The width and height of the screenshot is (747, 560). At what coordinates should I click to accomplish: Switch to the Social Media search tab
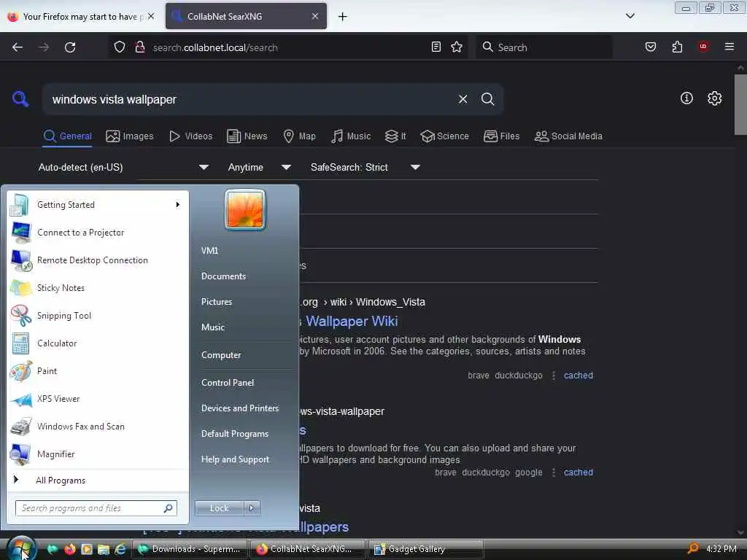coord(568,136)
